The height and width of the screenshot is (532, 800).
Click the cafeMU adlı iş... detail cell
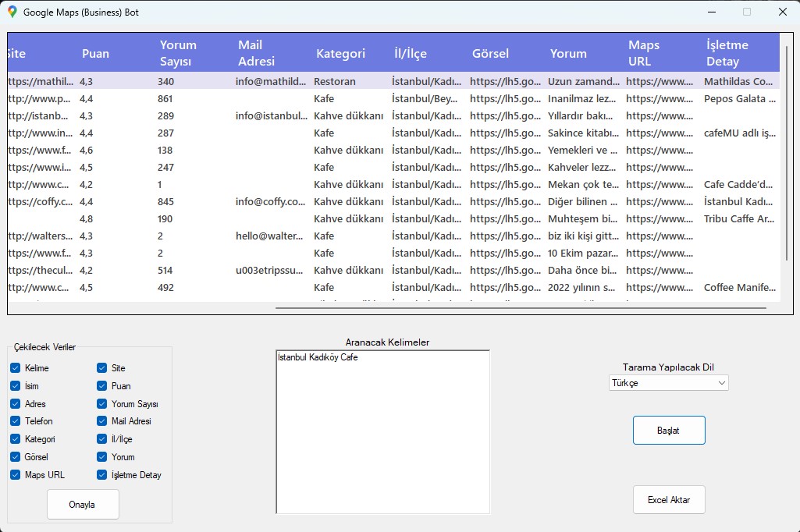pos(740,133)
